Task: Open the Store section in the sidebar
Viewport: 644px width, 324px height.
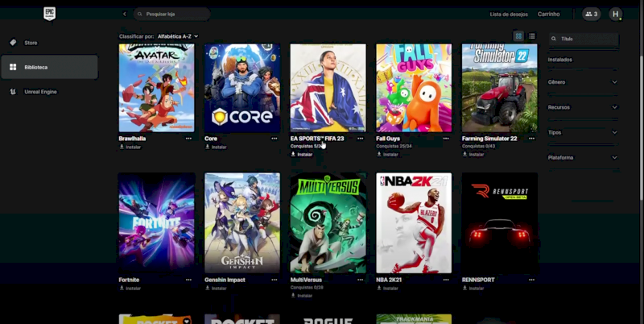Action: click(x=31, y=43)
